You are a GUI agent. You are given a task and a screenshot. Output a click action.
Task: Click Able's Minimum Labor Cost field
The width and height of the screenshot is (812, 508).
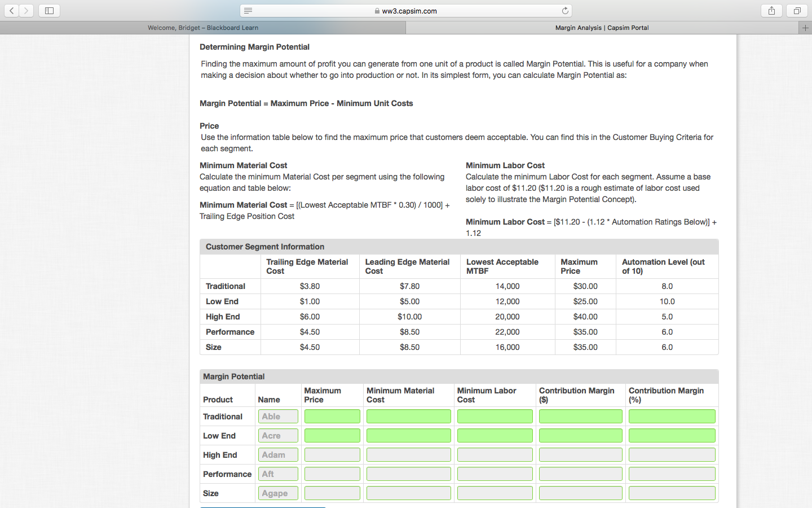point(495,416)
